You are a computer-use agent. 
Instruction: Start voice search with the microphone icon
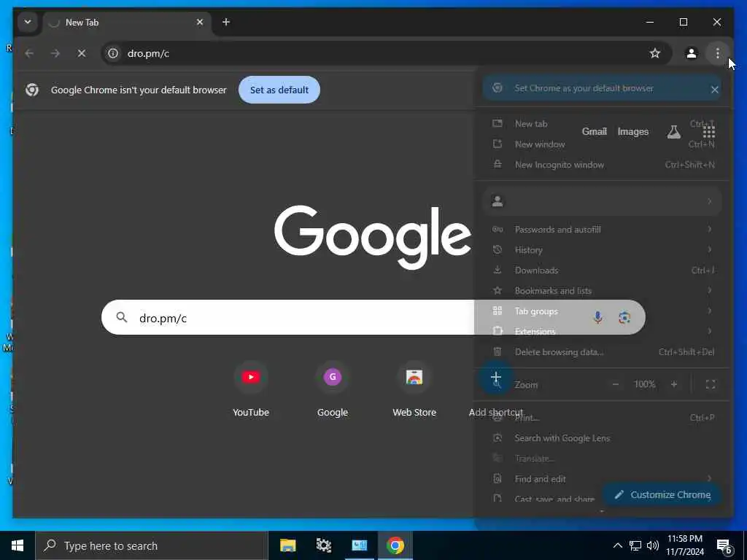pyautogui.click(x=598, y=318)
